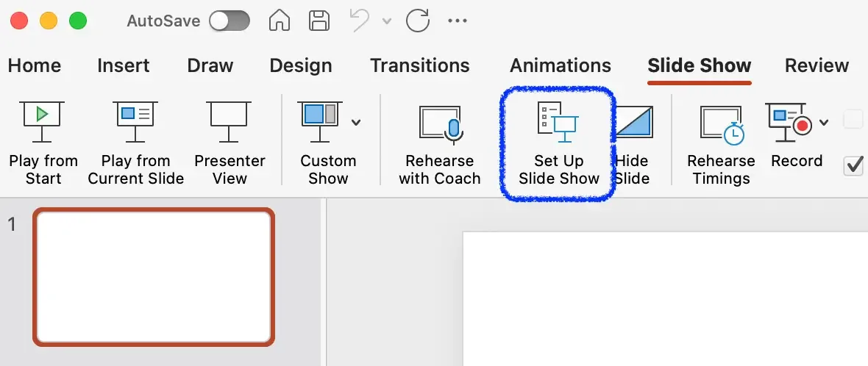Expand the Record dropdown arrow
Viewport: 868px width, 366px height.
click(x=825, y=122)
